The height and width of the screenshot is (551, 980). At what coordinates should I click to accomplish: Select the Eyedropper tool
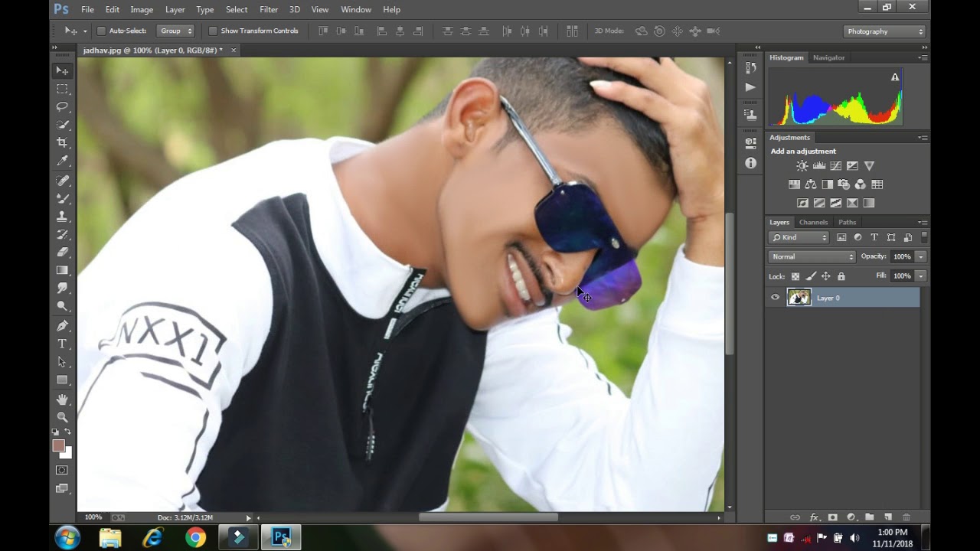[62, 161]
